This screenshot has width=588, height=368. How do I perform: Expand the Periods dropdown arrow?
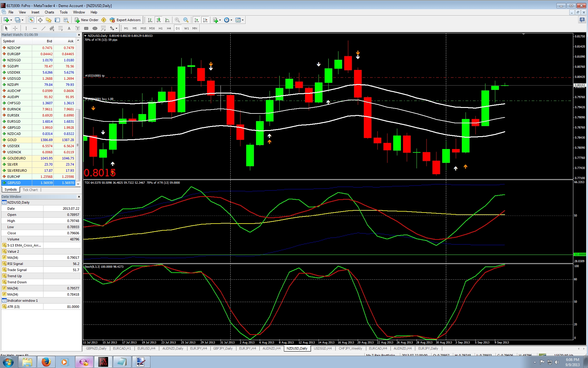click(x=232, y=20)
